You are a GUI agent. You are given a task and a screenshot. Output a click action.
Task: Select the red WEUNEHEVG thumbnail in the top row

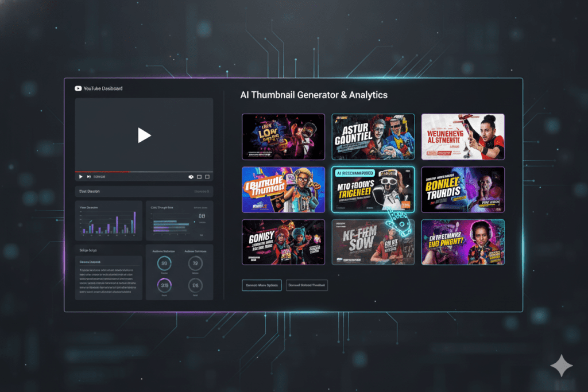pyautogui.click(x=463, y=137)
